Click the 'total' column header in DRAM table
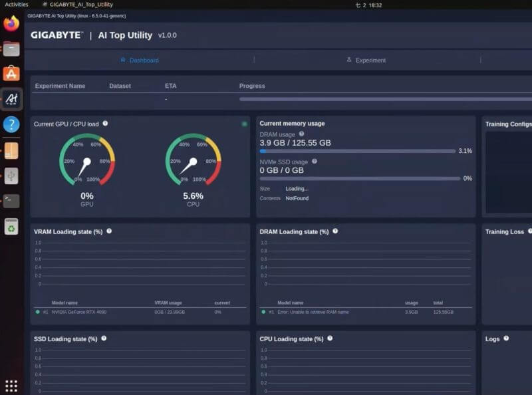The height and width of the screenshot is (395, 532). 438,303
